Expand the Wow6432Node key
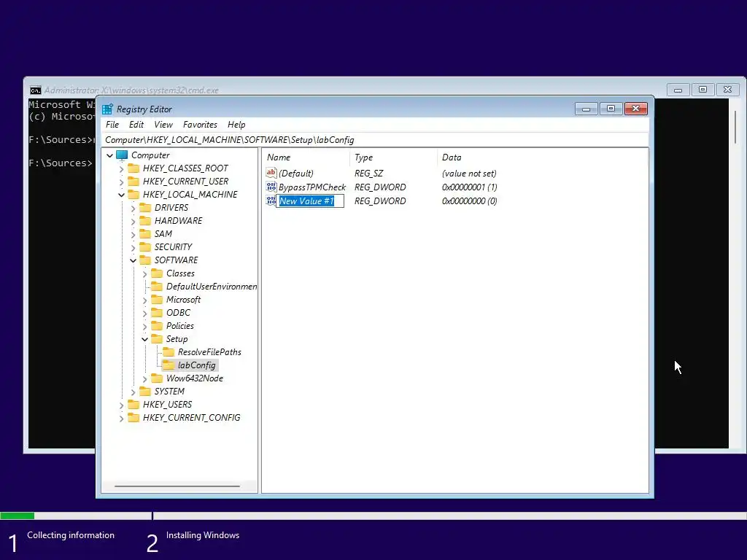 tap(144, 378)
